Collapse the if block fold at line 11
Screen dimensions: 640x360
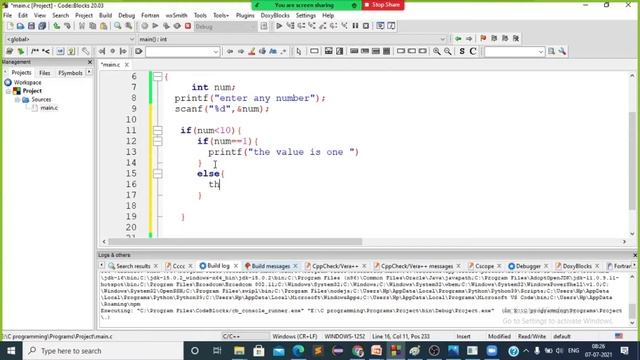point(158,130)
